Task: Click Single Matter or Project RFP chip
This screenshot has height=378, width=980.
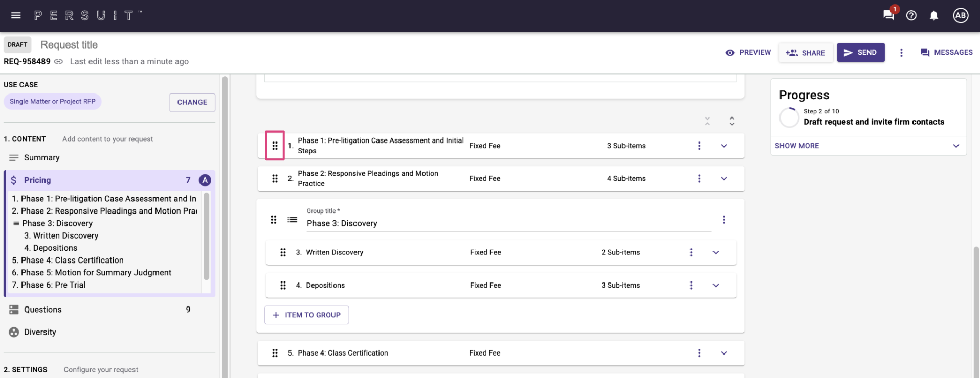Action: pyautogui.click(x=53, y=102)
